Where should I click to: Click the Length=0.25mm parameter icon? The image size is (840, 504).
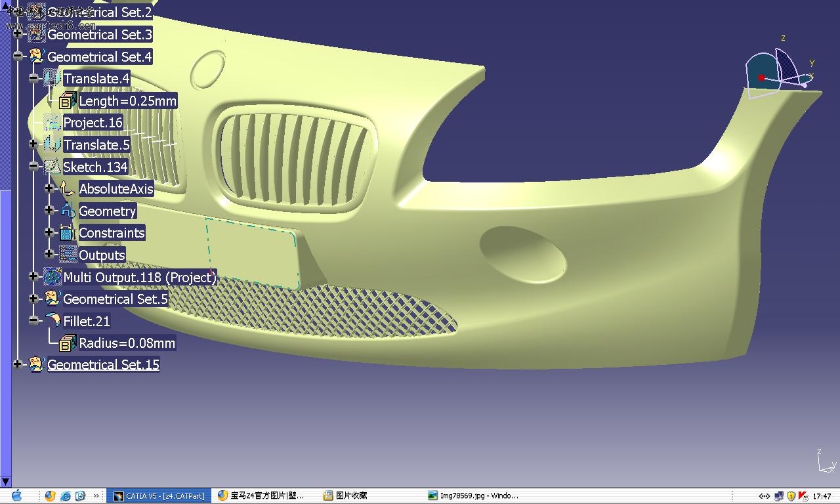tap(68, 100)
